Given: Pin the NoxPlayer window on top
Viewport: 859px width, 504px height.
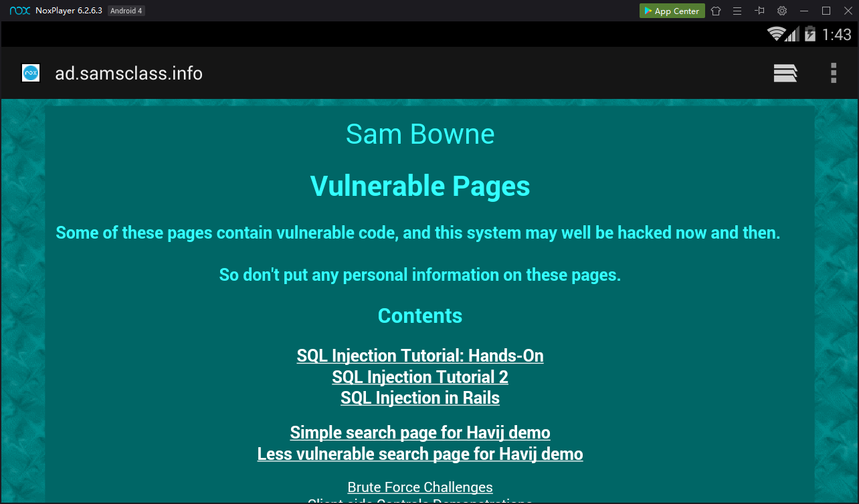Looking at the screenshot, I should pyautogui.click(x=759, y=11).
